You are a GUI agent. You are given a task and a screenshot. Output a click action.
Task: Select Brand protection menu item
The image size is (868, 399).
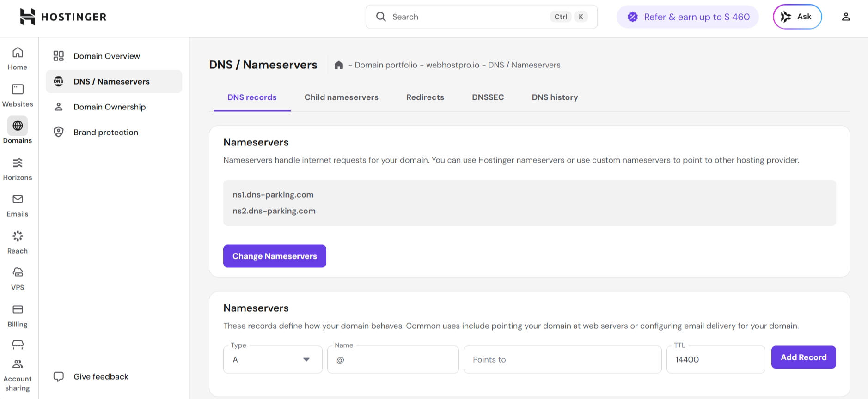(x=114, y=132)
